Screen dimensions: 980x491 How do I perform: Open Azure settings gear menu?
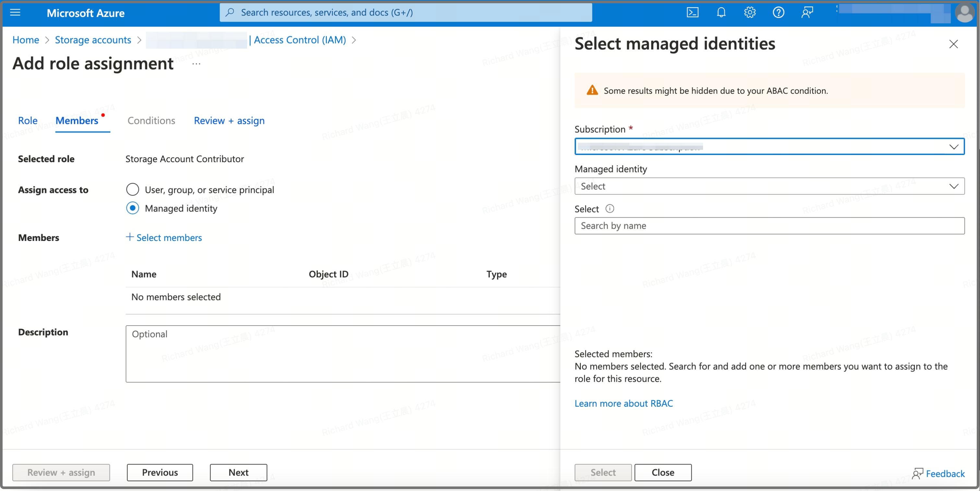click(749, 12)
